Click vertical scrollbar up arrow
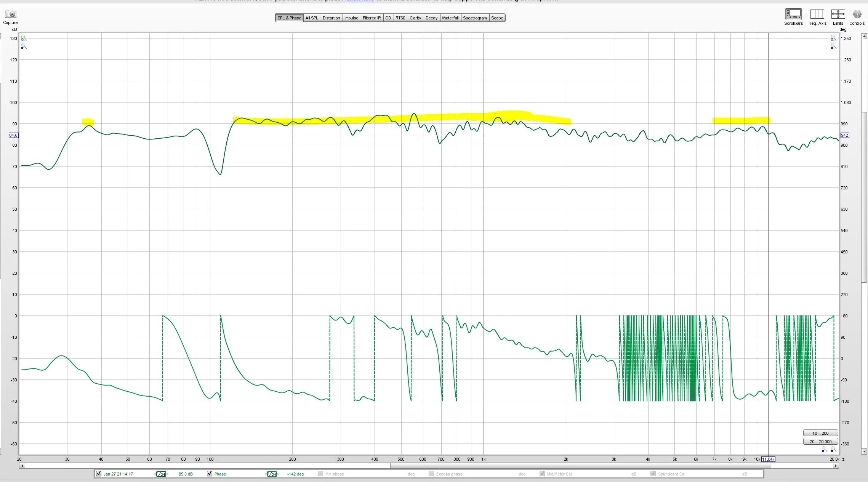 (x=864, y=36)
